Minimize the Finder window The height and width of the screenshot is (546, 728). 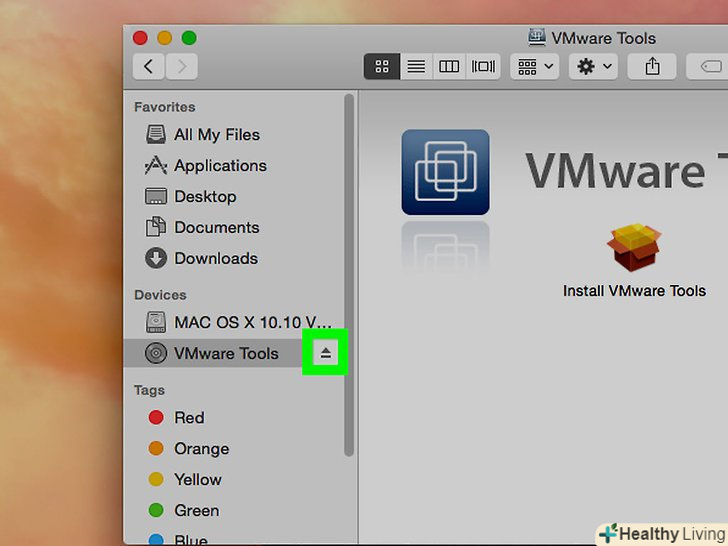164,38
